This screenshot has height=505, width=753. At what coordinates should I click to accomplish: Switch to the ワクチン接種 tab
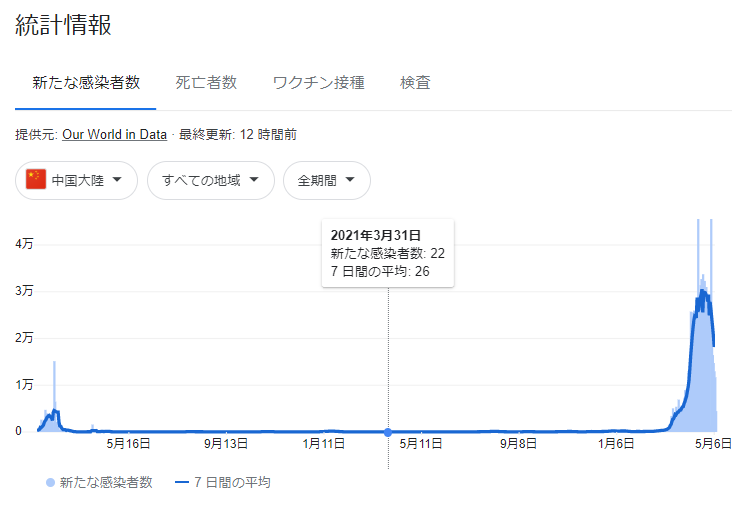coord(318,83)
